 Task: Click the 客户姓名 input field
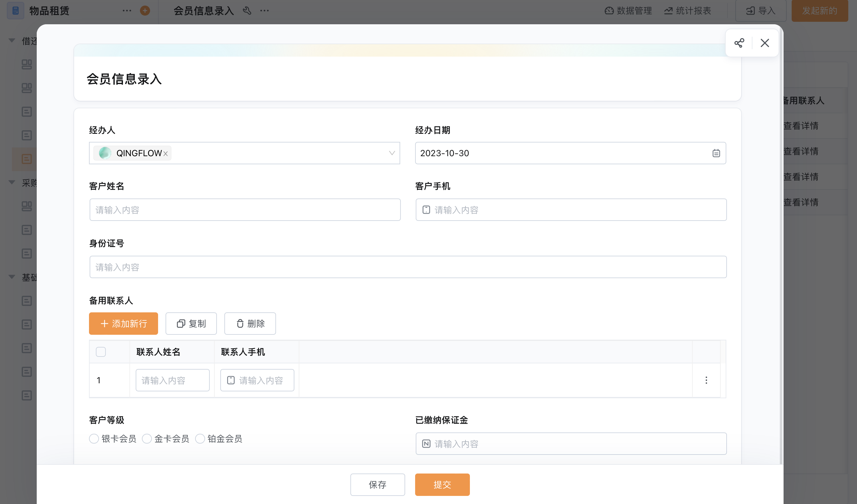(x=245, y=210)
